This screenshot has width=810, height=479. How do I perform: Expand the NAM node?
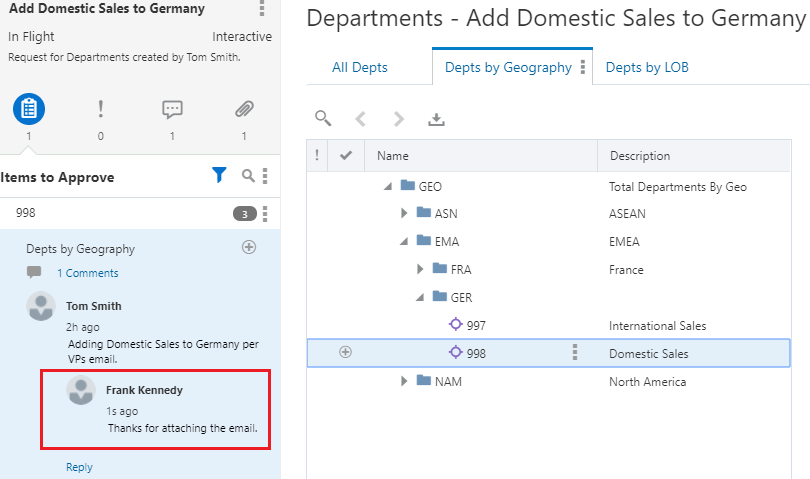[404, 381]
